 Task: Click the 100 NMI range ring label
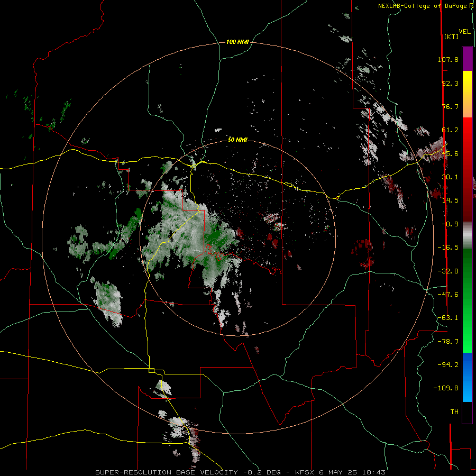pyautogui.click(x=237, y=42)
